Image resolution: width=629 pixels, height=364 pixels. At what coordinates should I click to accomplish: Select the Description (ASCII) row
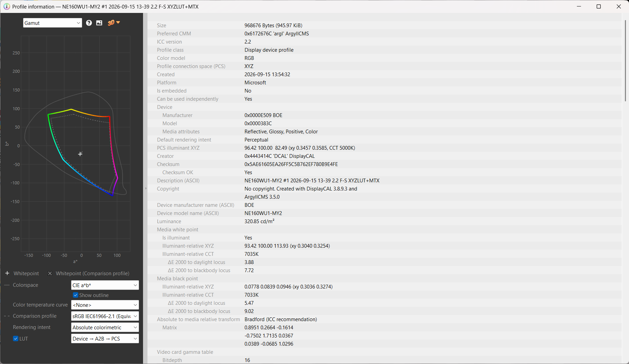click(384, 181)
